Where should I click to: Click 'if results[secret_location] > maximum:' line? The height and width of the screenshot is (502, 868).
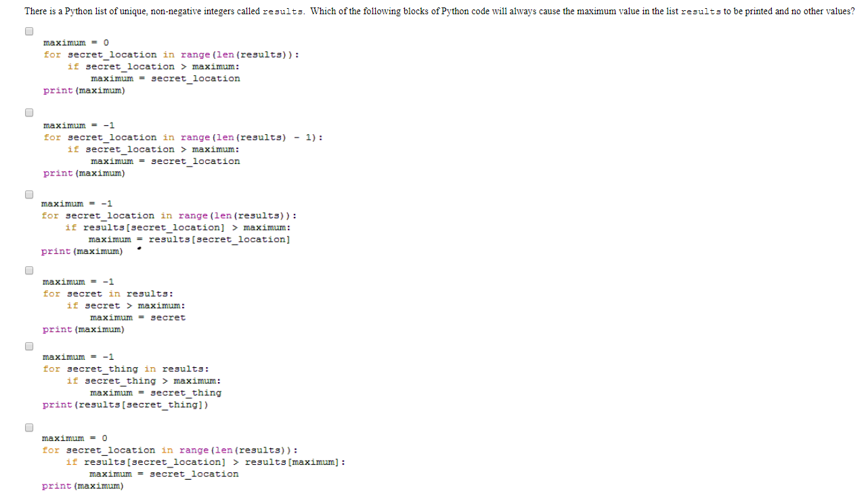(x=177, y=228)
